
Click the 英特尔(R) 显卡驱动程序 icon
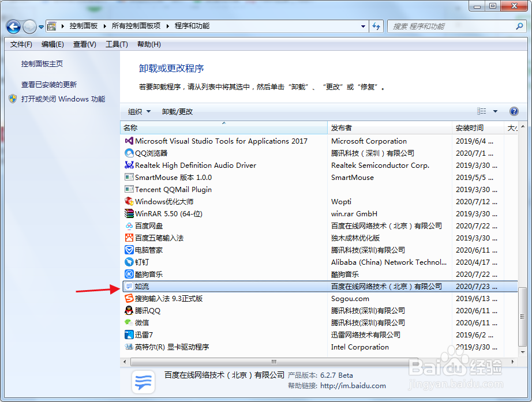point(129,347)
